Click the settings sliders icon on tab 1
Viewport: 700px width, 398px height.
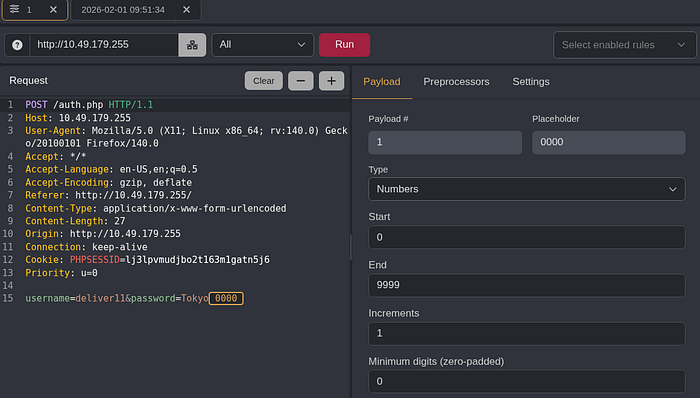[x=14, y=9]
